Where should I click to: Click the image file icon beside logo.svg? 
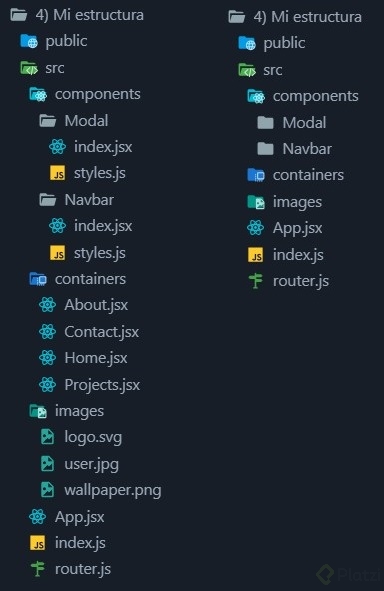[47, 437]
